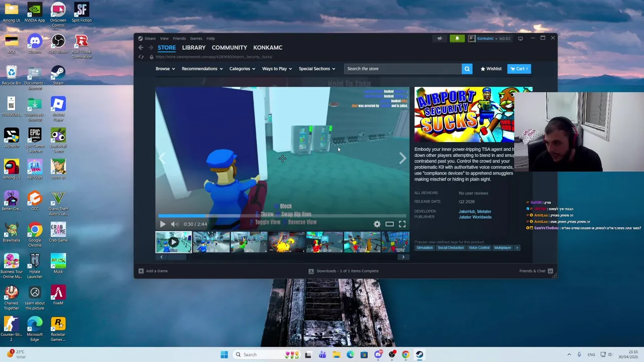The height and width of the screenshot is (362, 644).
Task: Click Steam announcements megaphone icon
Action: (x=440, y=38)
